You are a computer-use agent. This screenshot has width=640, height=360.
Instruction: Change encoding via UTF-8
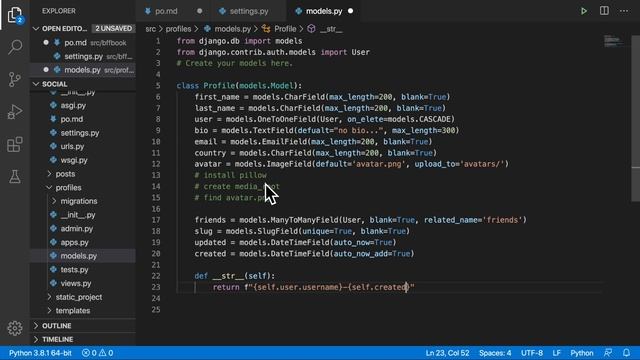[532, 353]
